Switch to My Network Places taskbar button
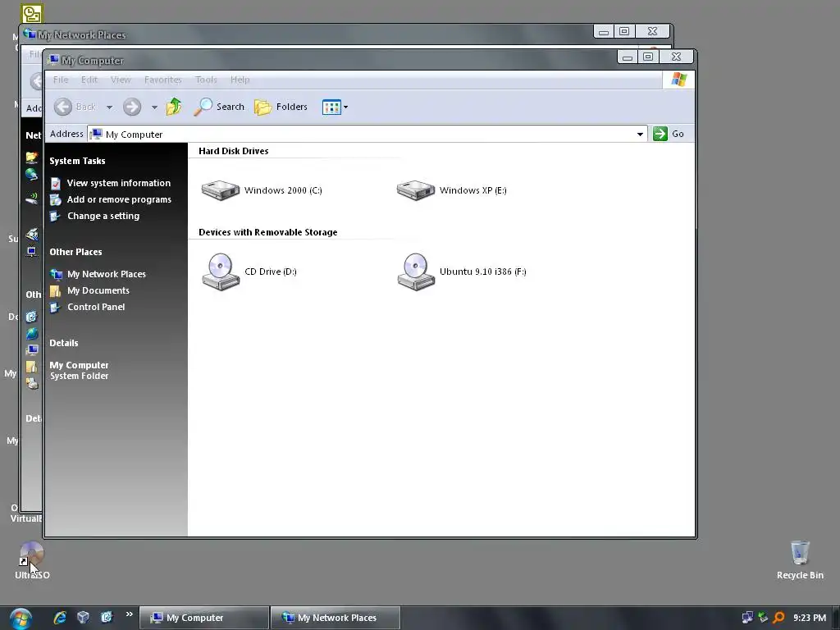Viewport: 840px width, 630px height. [x=336, y=618]
